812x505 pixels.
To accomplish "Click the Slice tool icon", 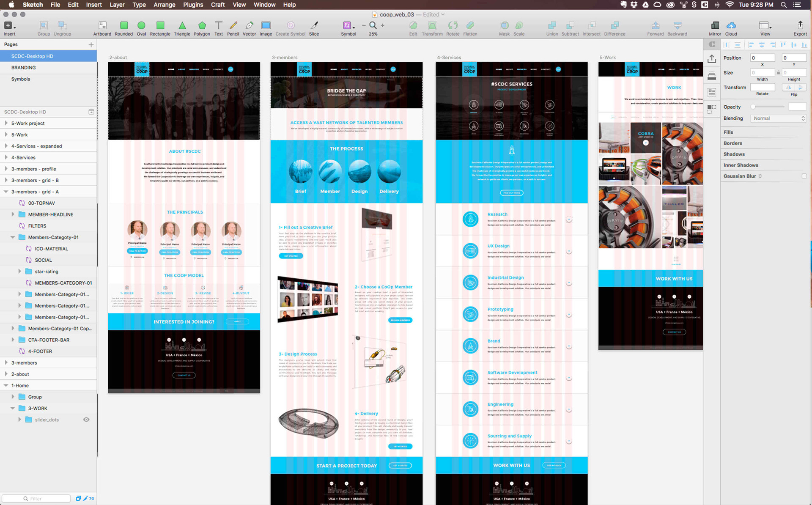I will [314, 26].
